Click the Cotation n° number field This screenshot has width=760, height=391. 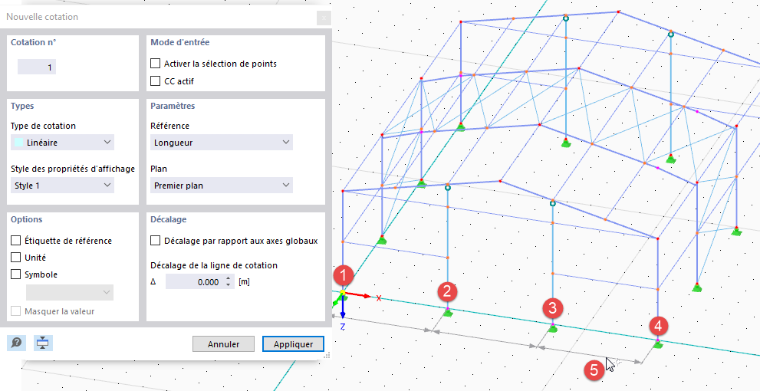[37, 67]
